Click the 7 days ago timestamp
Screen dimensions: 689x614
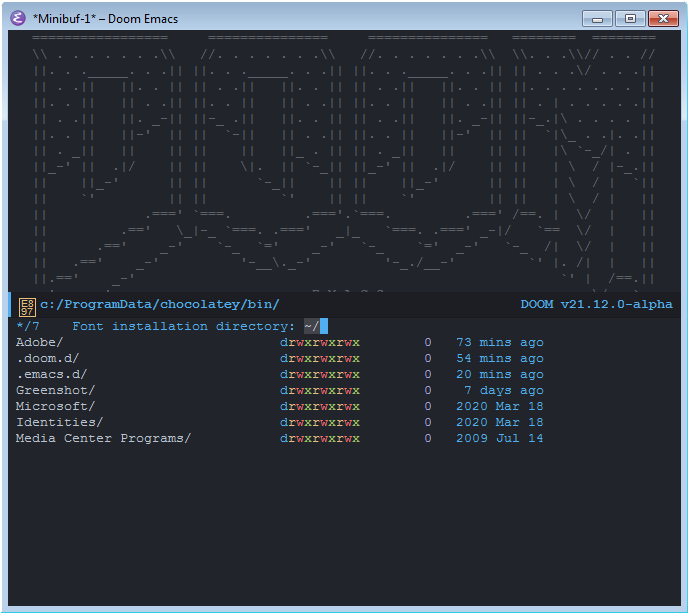click(x=504, y=390)
